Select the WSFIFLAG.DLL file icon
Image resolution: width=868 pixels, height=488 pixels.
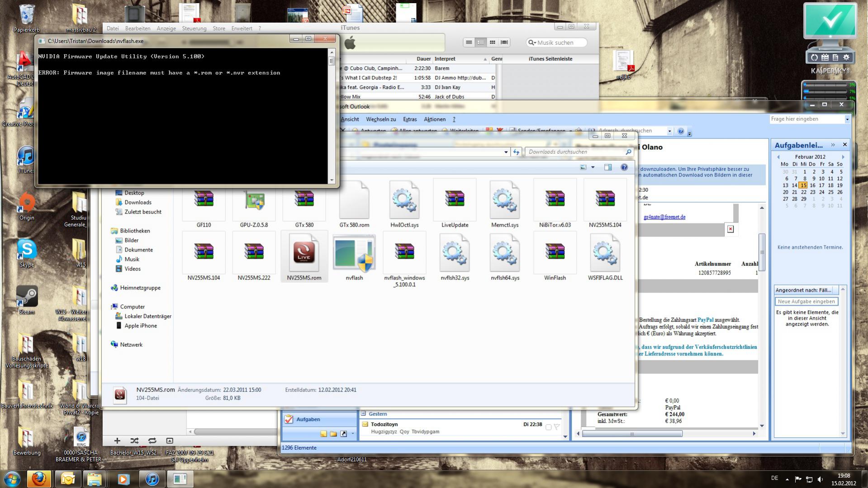[605, 253]
